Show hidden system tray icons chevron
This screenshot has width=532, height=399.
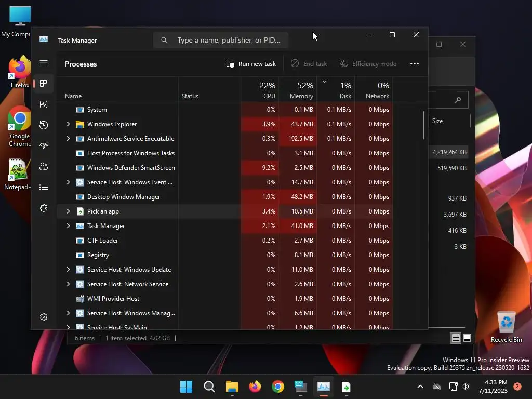click(x=420, y=387)
